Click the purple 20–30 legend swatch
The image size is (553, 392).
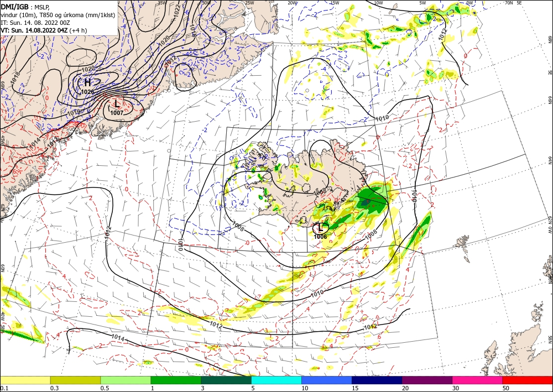[x=427, y=380]
